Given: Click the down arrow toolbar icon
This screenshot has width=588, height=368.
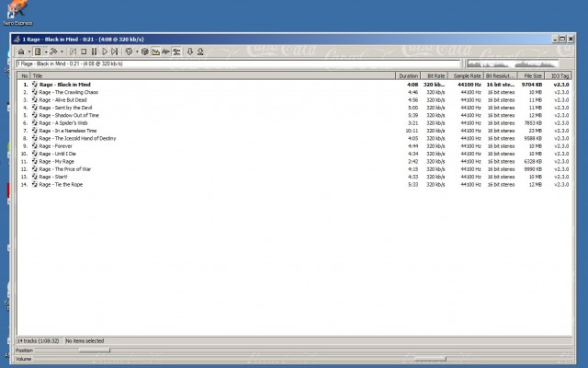Looking at the screenshot, I should tap(190, 52).
